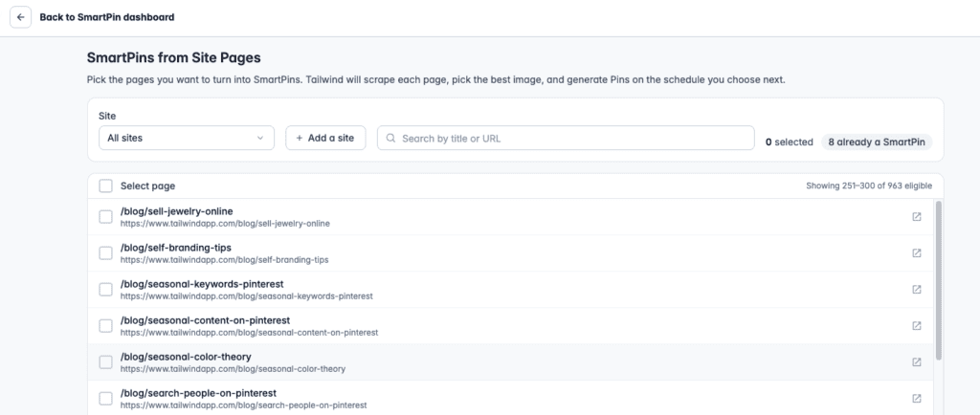Screen dimensions: 980x415
Task: Click the /blog/search-people-on-pinterest title
Action: (199, 393)
